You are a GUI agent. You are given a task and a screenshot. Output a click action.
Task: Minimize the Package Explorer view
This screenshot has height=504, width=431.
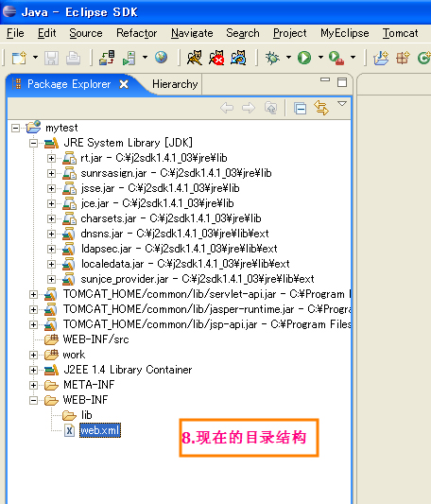325,79
